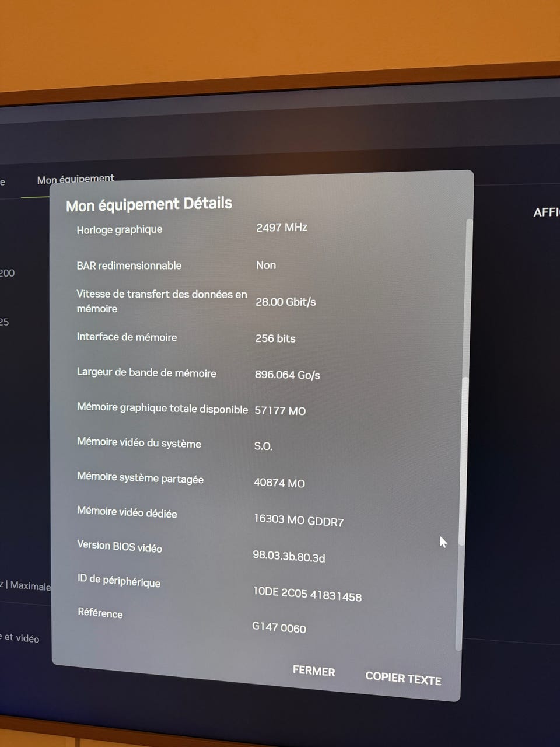
Task: Select the Horloge graphique label
Action: 120,230
